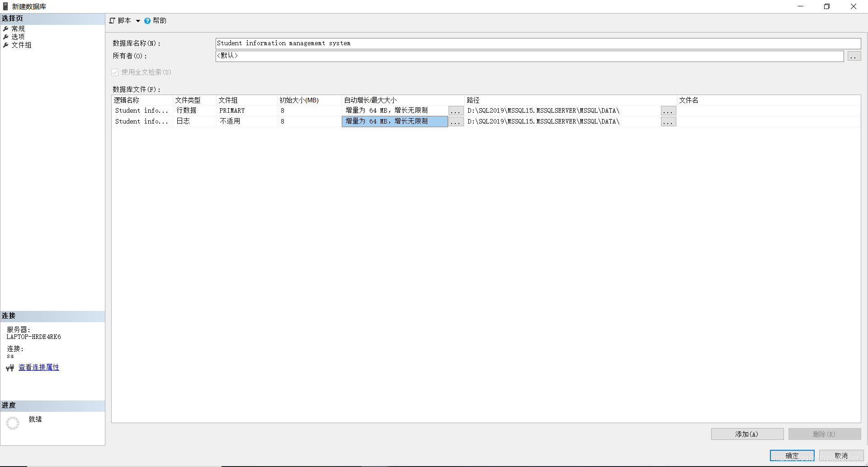
Task: Edit initial size of 行数据 row
Action: 309,110
